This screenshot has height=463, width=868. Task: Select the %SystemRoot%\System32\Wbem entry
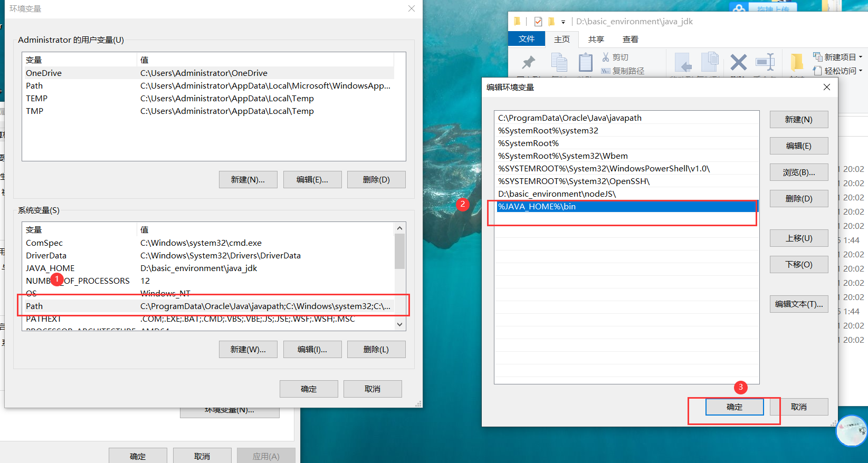(626, 156)
